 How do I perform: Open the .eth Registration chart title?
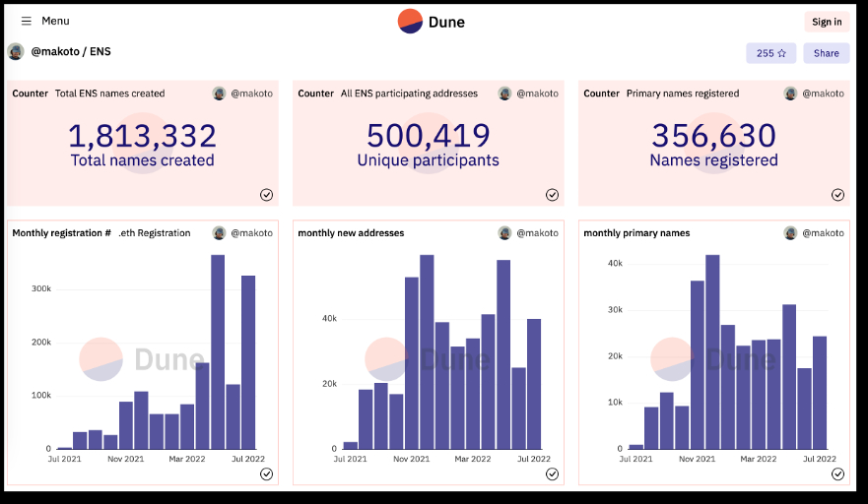point(155,233)
